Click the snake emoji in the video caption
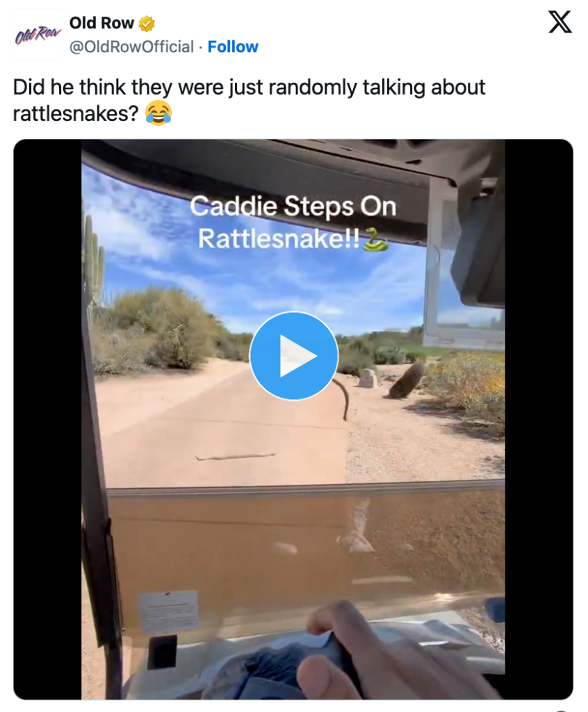Image resolution: width=588 pixels, height=712 pixels. 376,238
